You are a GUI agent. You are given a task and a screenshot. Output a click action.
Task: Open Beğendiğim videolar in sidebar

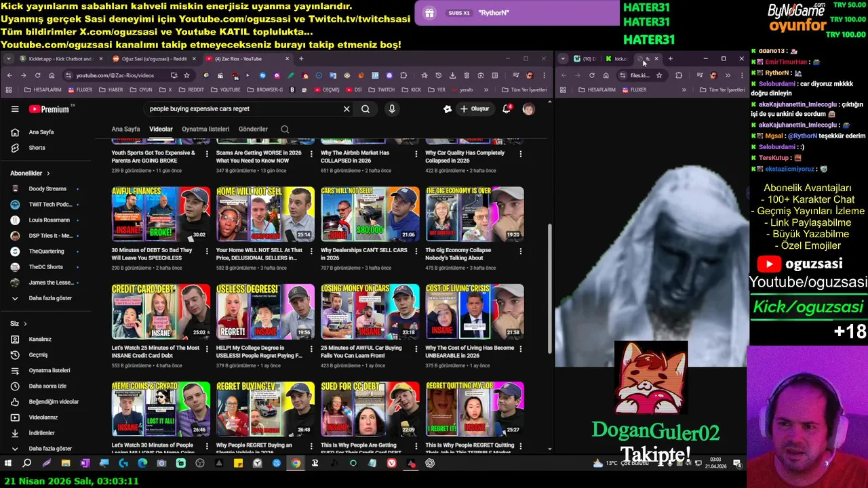click(54, 402)
